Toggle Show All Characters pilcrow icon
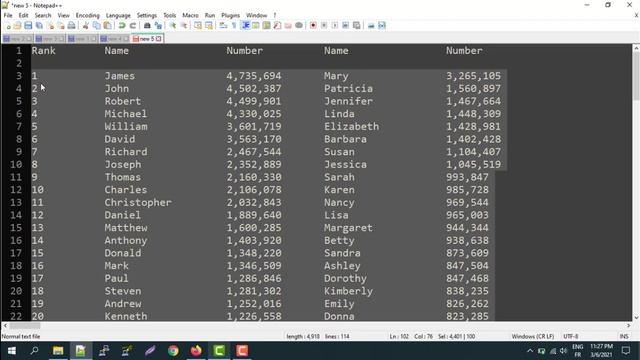This screenshot has height=360, width=640. [234, 25]
